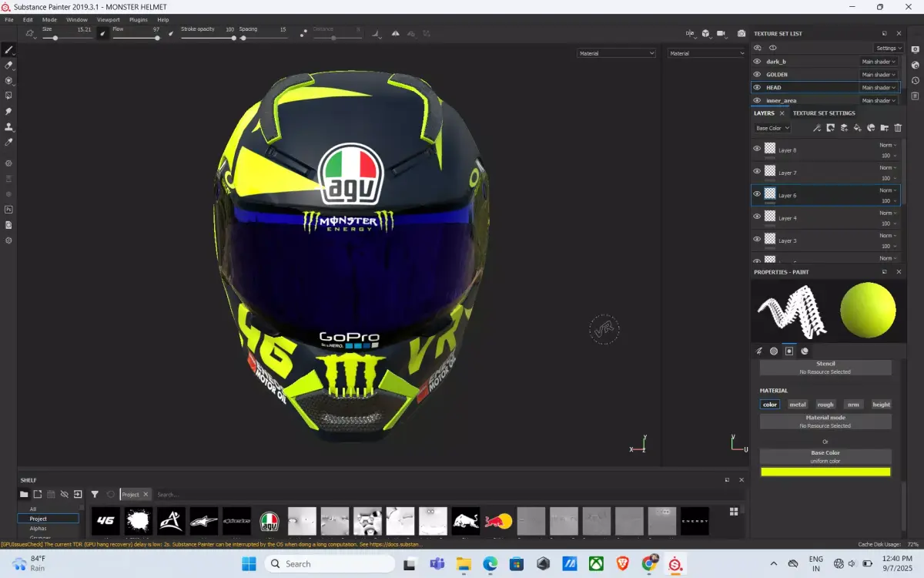Open the Log panel icon
The image size is (924, 578).
[915, 96]
